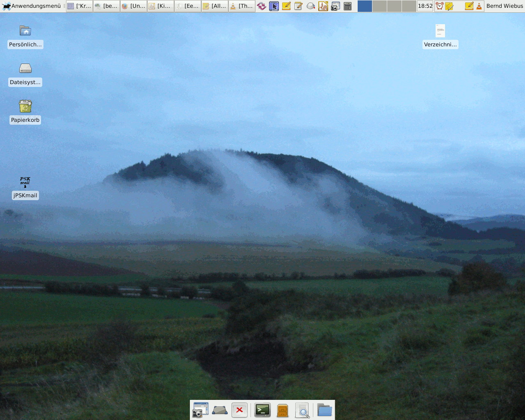525x420 pixels.
Task: Switch to the third workspace
Action: coord(394,6)
